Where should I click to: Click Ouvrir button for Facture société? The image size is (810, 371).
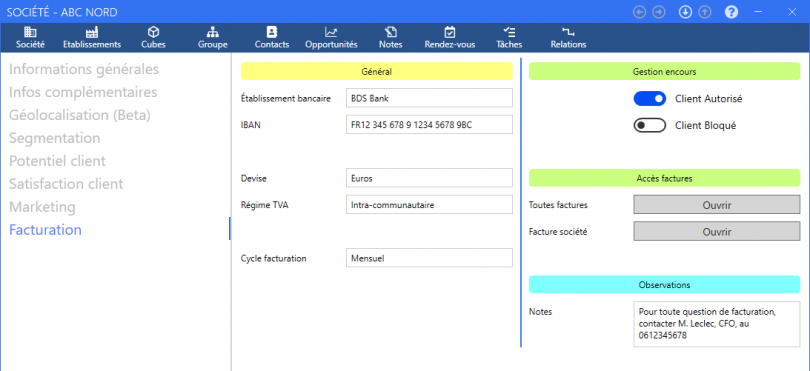pos(716,231)
